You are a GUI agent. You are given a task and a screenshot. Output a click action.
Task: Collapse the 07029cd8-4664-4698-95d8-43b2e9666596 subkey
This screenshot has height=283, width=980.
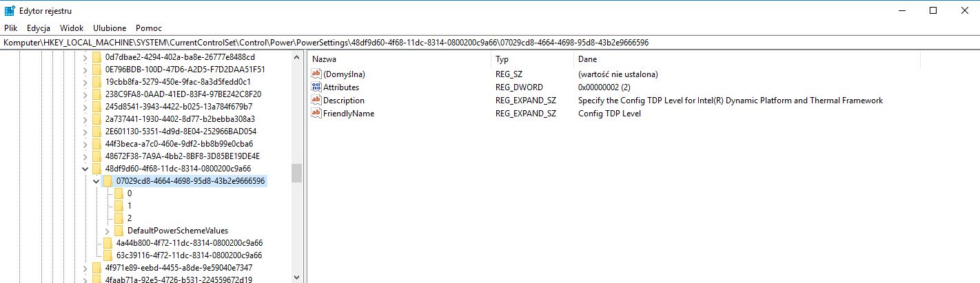(x=96, y=181)
